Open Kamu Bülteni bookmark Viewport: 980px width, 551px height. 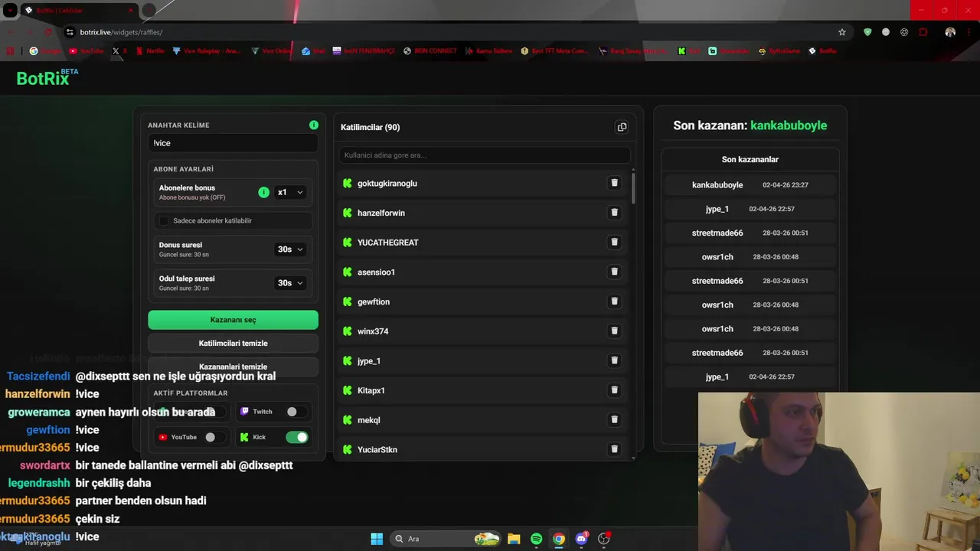[488, 51]
